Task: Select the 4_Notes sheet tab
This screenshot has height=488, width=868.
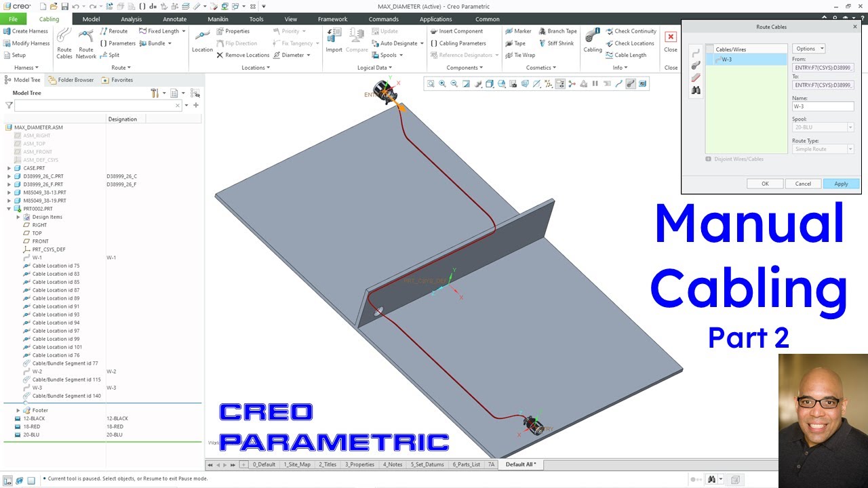Action: coord(392,465)
